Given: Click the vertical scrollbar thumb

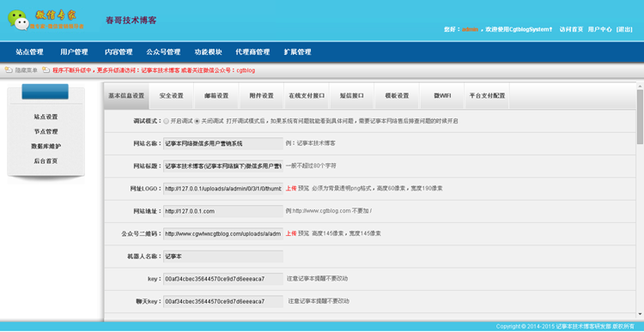Looking at the screenshot, I should (x=640, y=117).
